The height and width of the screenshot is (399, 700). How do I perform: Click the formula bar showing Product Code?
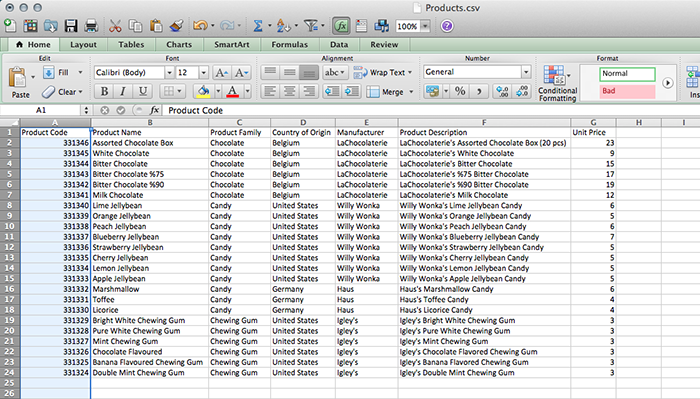pyautogui.click(x=431, y=110)
